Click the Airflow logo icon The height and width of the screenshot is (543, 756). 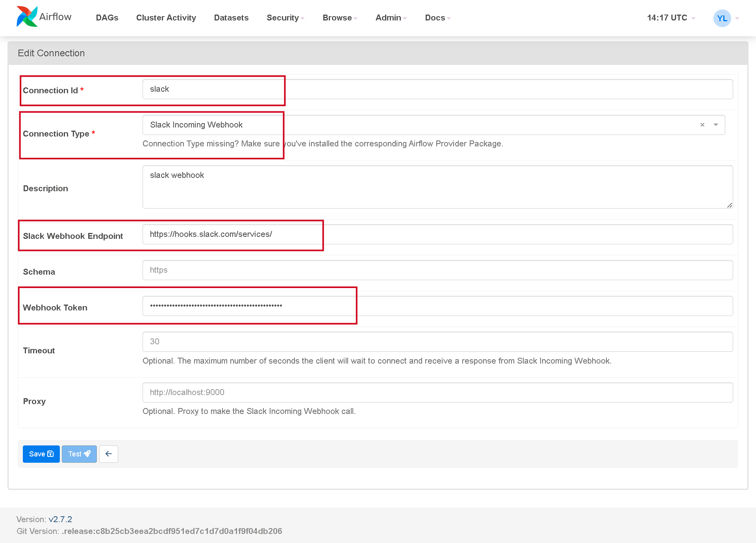click(x=27, y=17)
